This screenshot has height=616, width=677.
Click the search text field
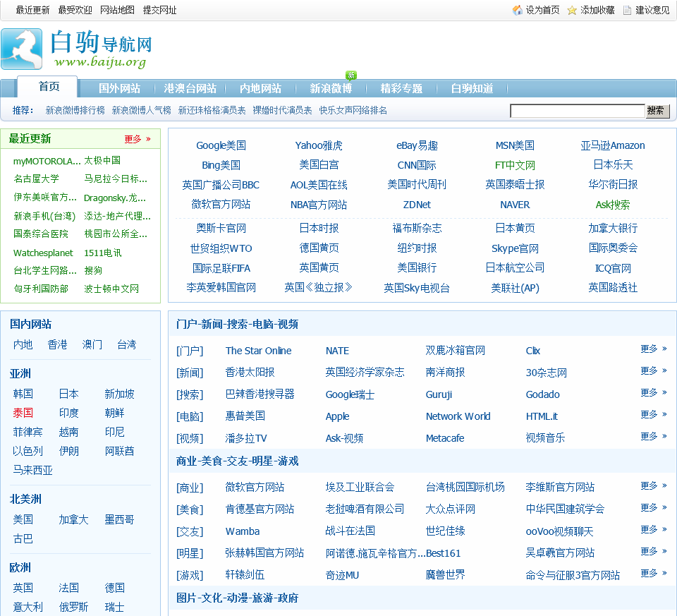coord(577,111)
